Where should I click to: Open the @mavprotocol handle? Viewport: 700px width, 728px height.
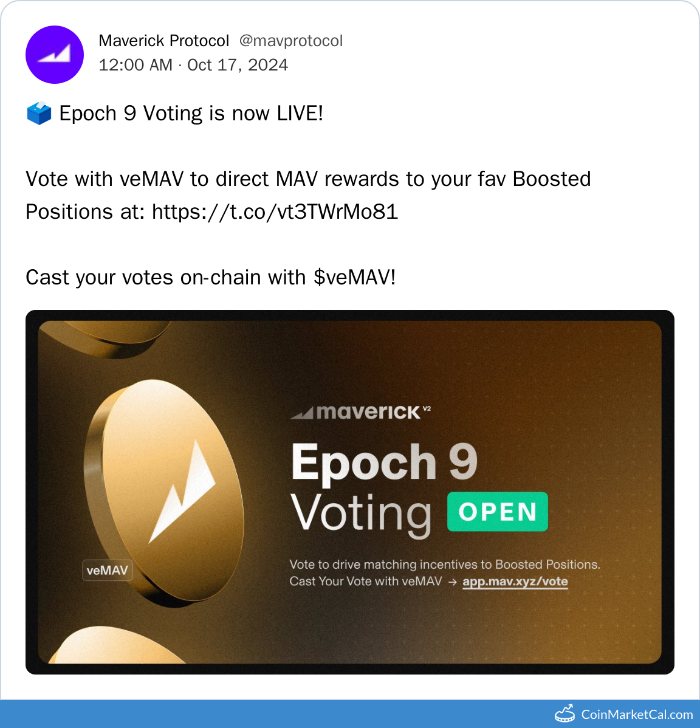click(291, 41)
